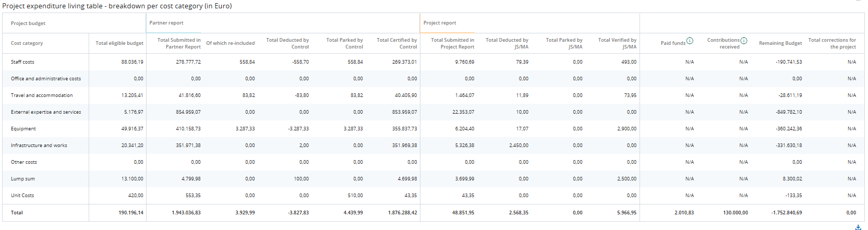The height and width of the screenshot is (230, 868).
Task: Click the Unit Costs row label
Action: (x=22, y=196)
